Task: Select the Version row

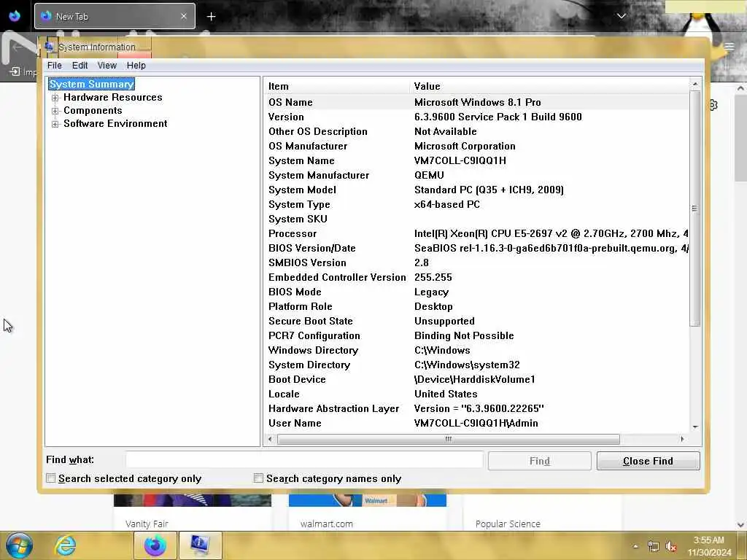Action: click(x=476, y=117)
